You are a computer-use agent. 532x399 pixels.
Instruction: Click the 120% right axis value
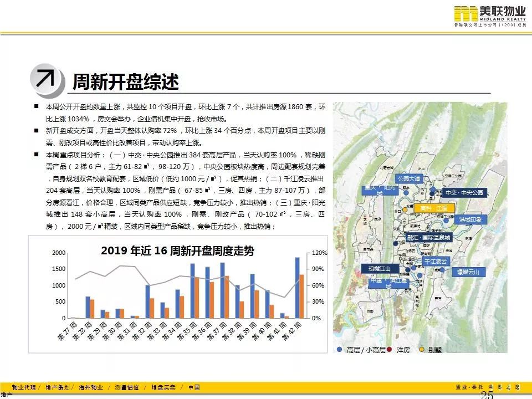[x=319, y=253]
